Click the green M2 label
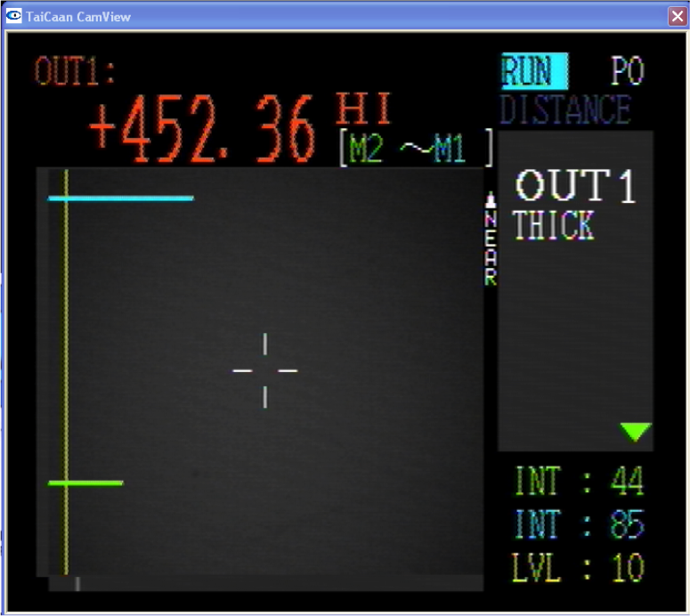Image resolution: width=690 pixels, height=616 pixels. pyautogui.click(x=365, y=150)
